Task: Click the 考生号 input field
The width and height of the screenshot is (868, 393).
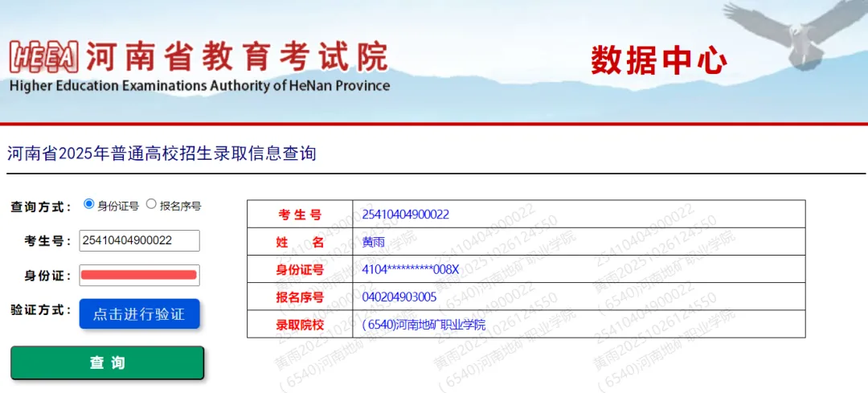Action: click(x=140, y=241)
